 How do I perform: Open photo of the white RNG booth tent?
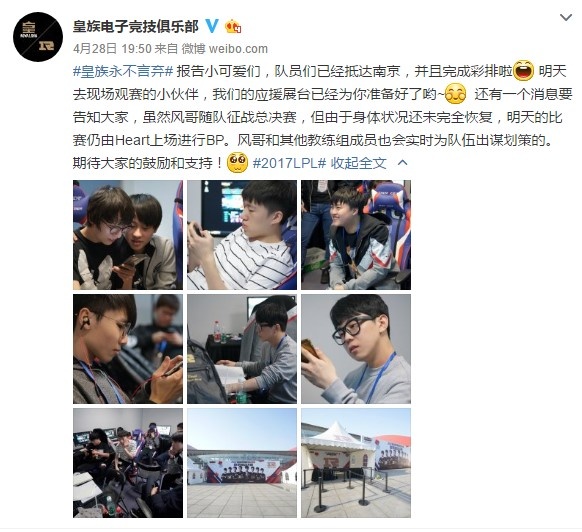pos(356,463)
